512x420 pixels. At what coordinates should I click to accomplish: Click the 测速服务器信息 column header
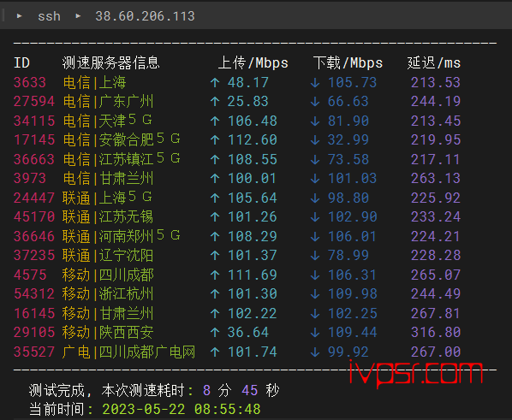[111, 62]
